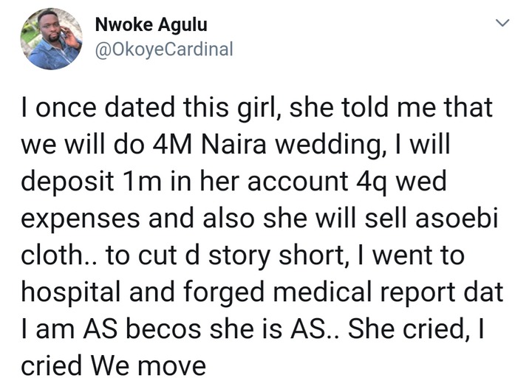Image resolution: width=532 pixels, height=392 pixels.
Task: Click Nwoke Agulu's profile picture
Action: coord(51,38)
